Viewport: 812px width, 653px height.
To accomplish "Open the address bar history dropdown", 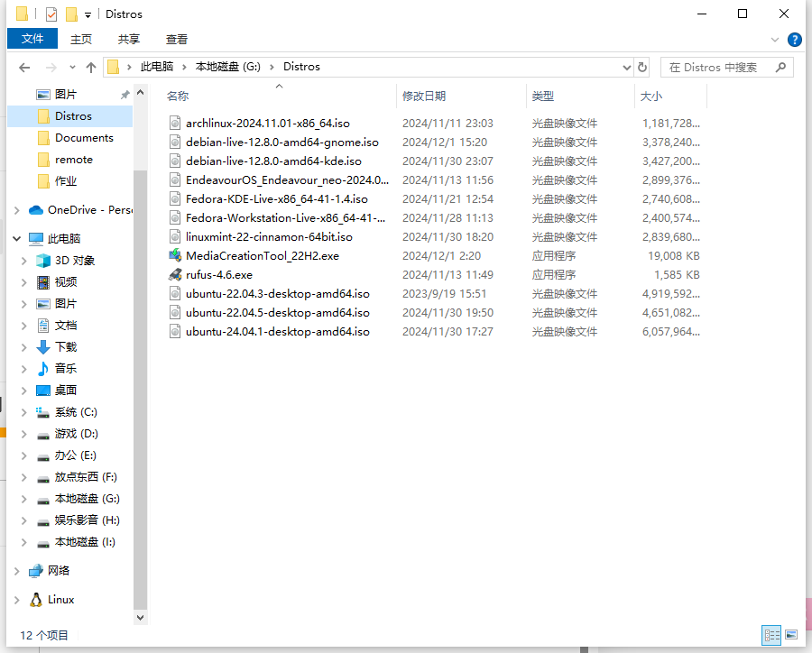I will coord(627,68).
